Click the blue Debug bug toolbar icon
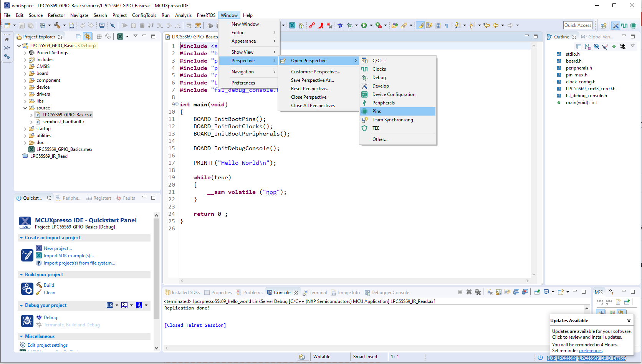 coord(340,25)
